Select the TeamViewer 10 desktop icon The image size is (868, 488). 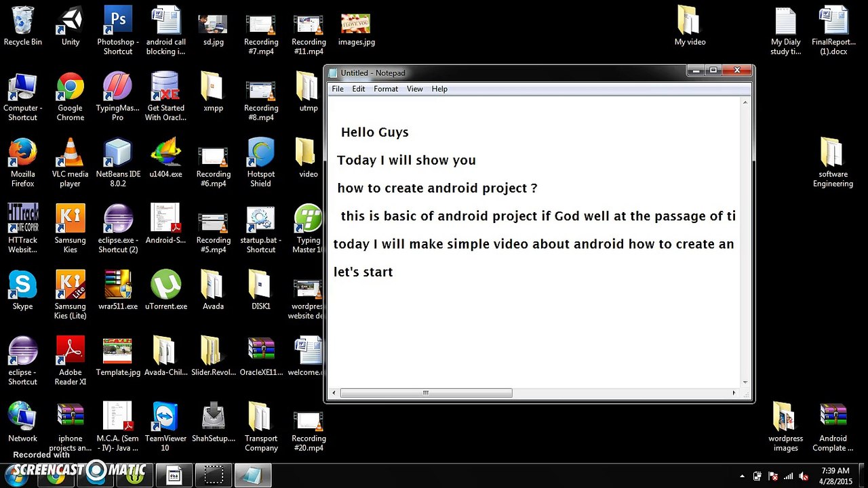coord(165,418)
